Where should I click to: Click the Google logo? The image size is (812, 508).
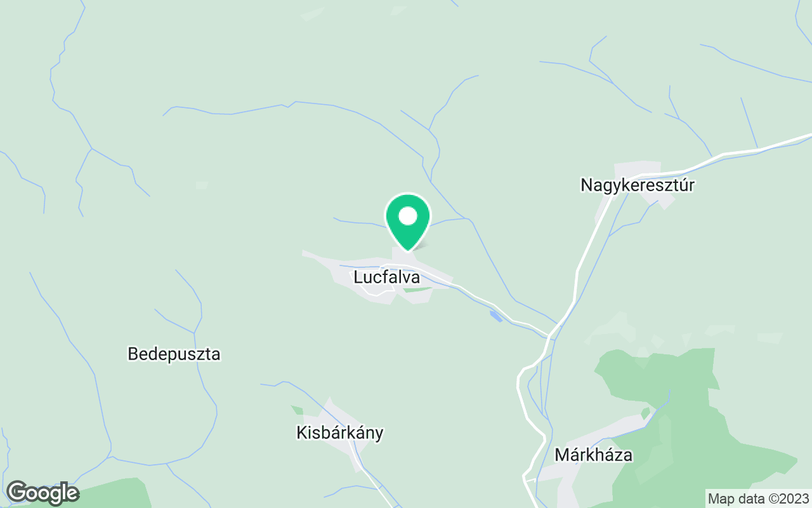click(x=43, y=492)
